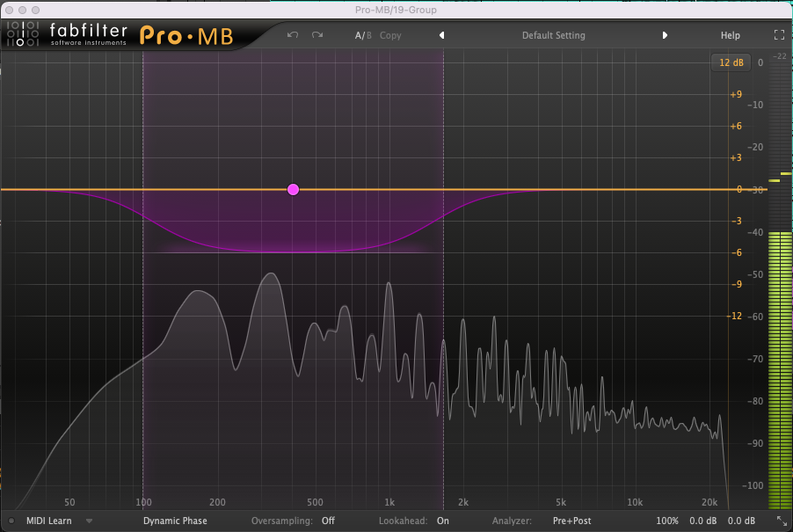Click the second 0.0 dB output value
The width and height of the screenshot is (793, 532).
click(741, 521)
